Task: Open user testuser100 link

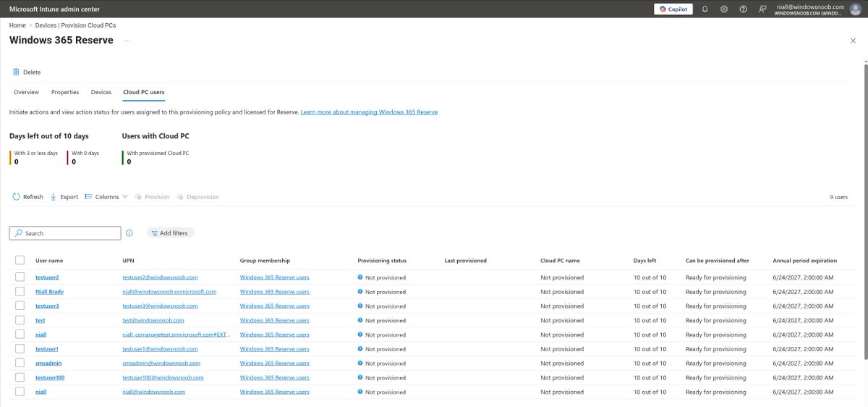Action: [50, 377]
